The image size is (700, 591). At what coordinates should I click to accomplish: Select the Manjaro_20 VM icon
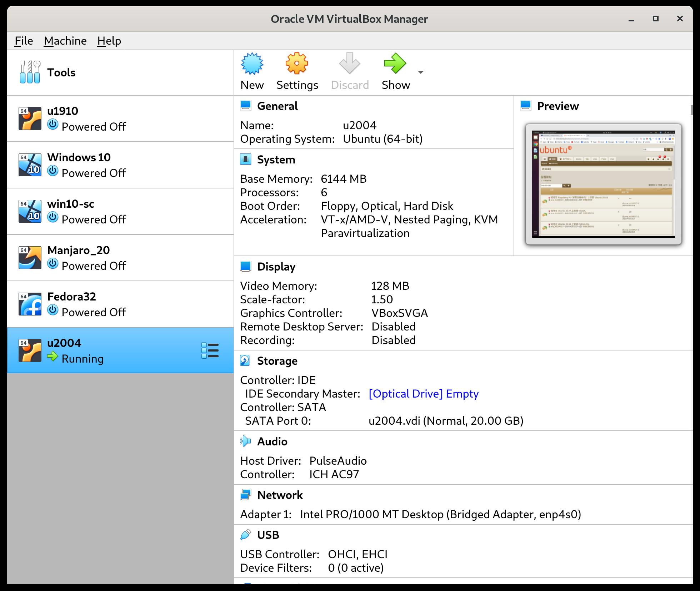pos(30,258)
